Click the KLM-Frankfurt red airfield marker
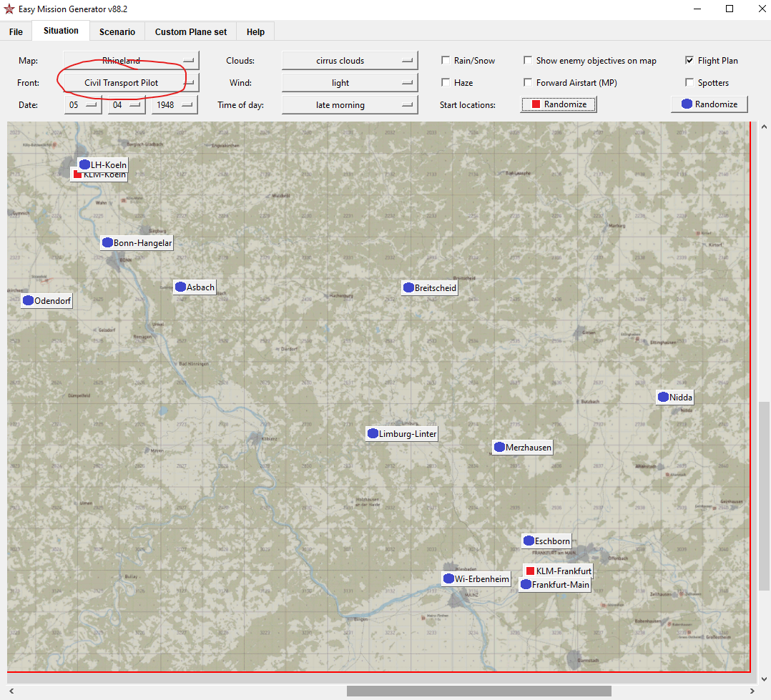This screenshot has height=700, width=771. (558, 571)
